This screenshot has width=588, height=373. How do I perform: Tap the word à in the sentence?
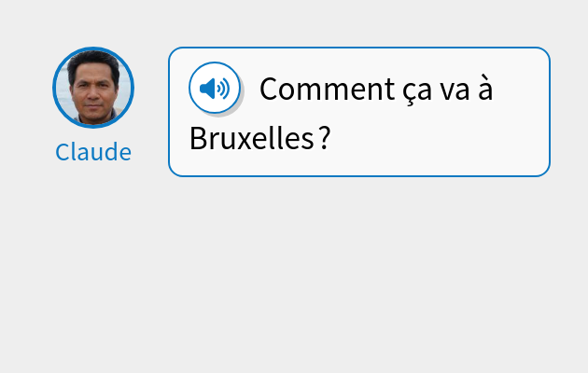pos(485,89)
